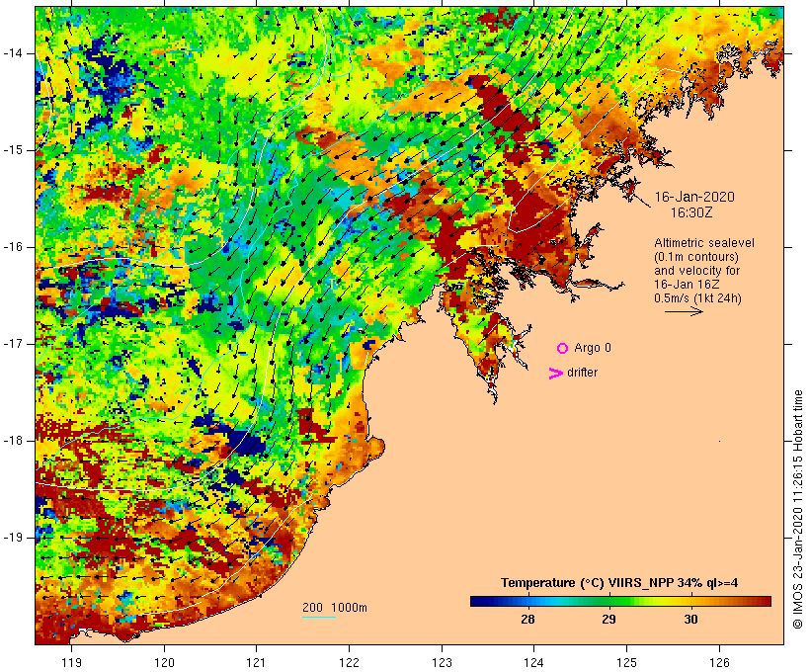Click the '124' longitude axis label
Image resolution: width=810 pixels, height=672 pixels.
click(x=533, y=663)
